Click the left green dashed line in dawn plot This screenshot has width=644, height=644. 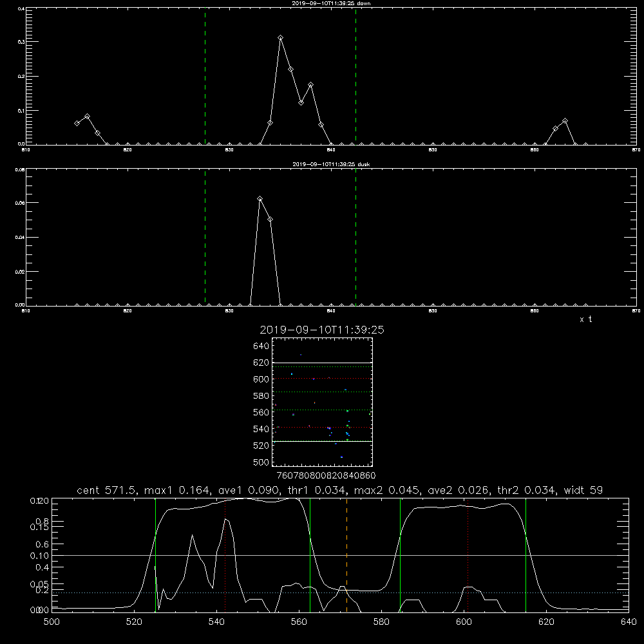click(x=205, y=76)
